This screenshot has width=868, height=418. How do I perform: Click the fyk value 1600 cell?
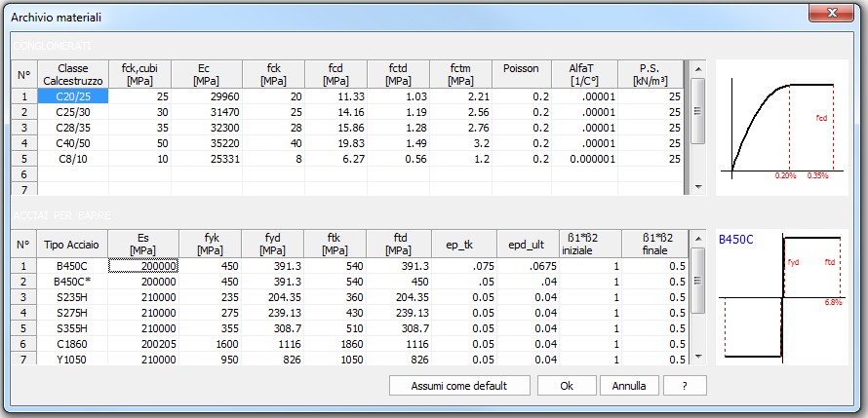[210, 343]
